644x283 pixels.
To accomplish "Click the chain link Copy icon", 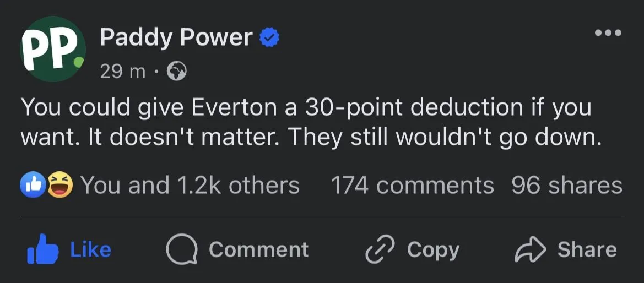I will click(x=381, y=251).
